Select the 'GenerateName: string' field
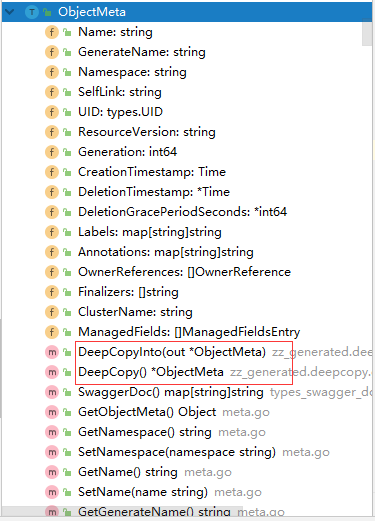The height and width of the screenshot is (521, 375). (142, 52)
